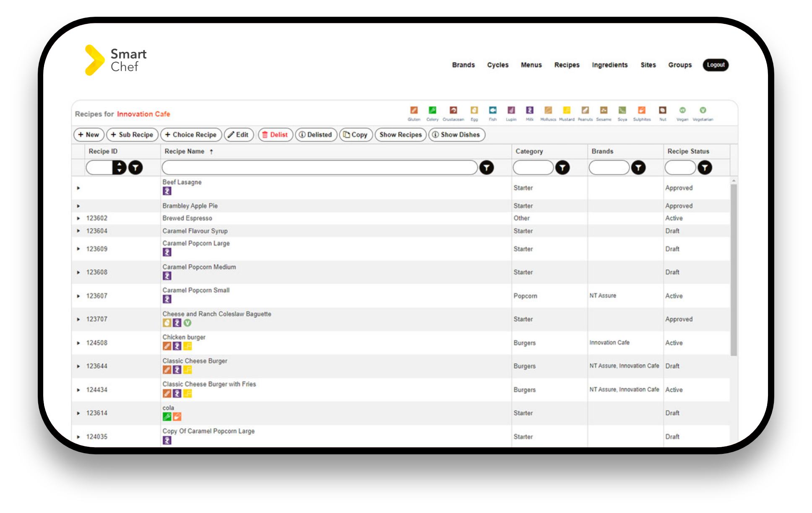Show Delisted recipes
The width and height of the screenshot is (812, 513).
[x=316, y=135]
